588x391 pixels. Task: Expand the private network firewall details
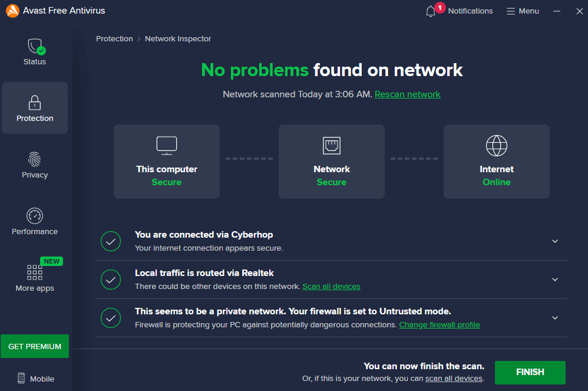click(x=555, y=318)
